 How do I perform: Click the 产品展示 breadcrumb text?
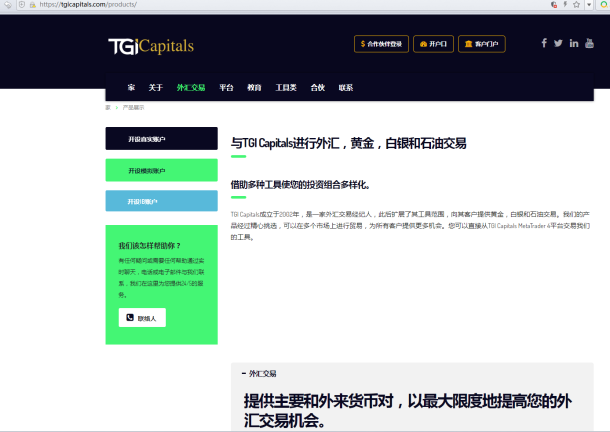(x=133, y=107)
